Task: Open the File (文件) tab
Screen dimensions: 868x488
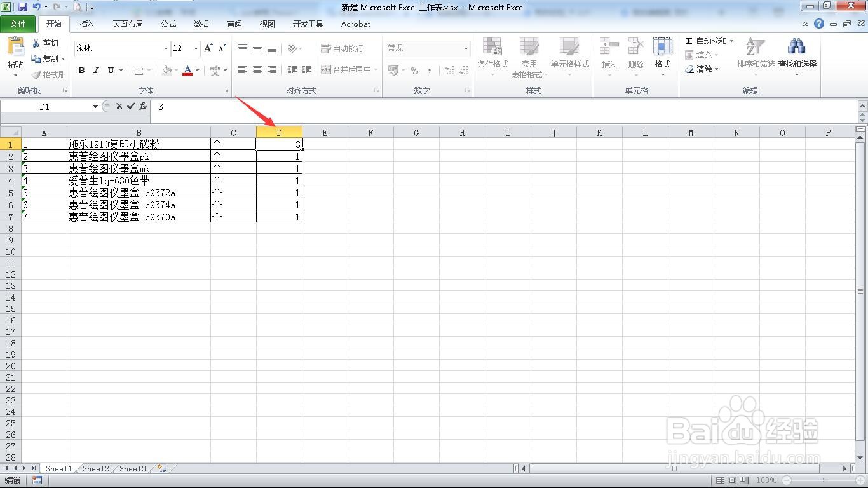Action: tap(18, 24)
